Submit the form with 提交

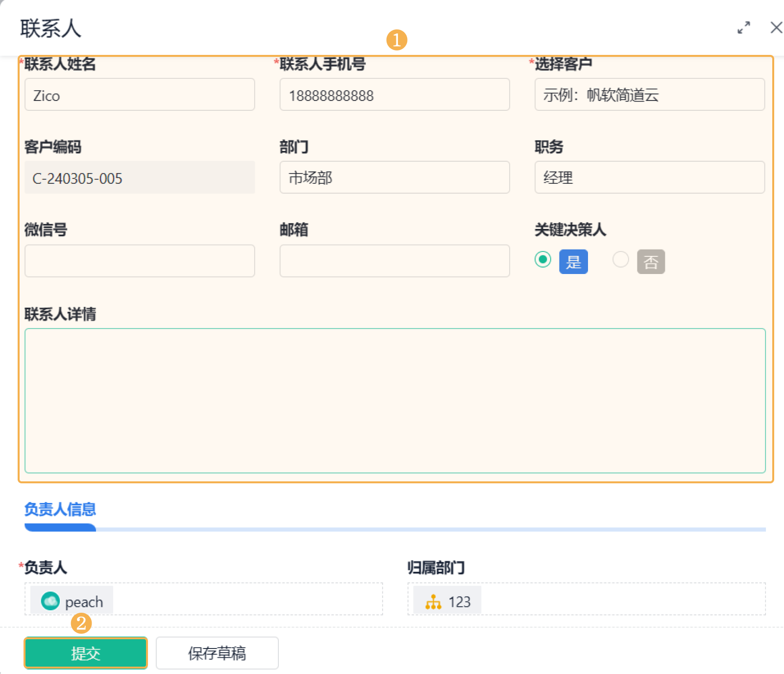coord(86,653)
